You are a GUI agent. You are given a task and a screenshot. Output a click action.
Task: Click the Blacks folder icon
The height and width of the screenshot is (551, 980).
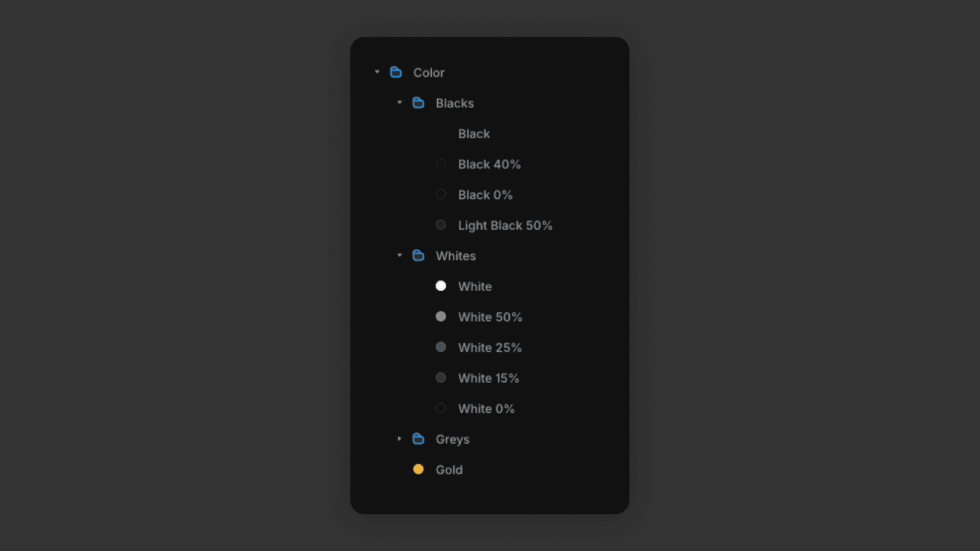(418, 103)
